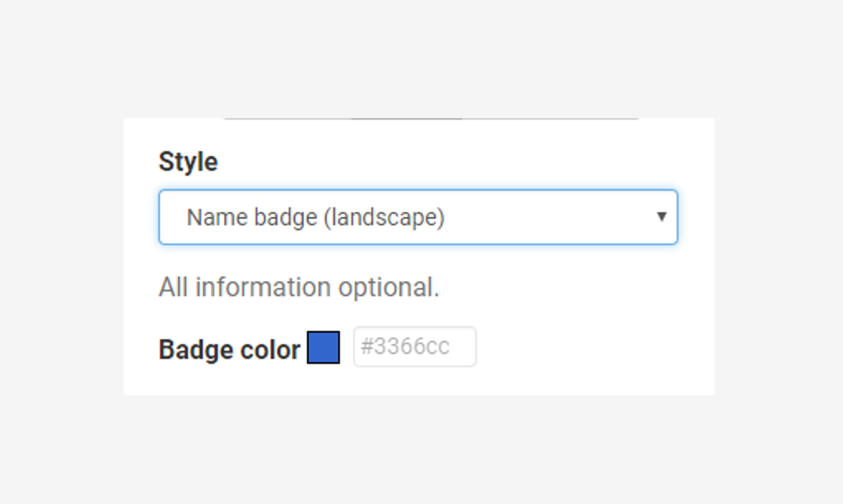Click the blue Badge color swatch
Screen dimensions: 843x504
[x=323, y=347]
